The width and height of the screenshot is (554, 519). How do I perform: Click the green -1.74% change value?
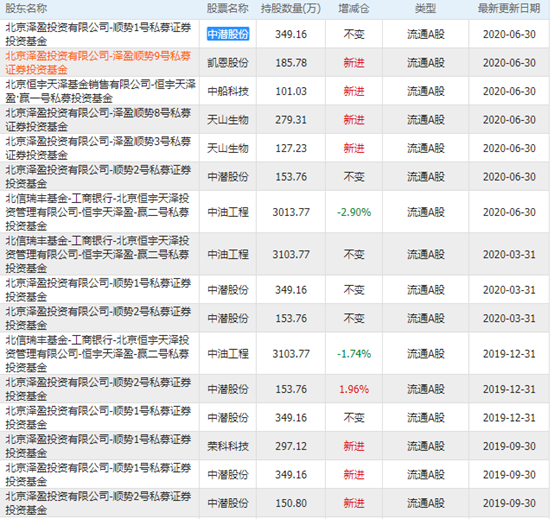click(354, 354)
